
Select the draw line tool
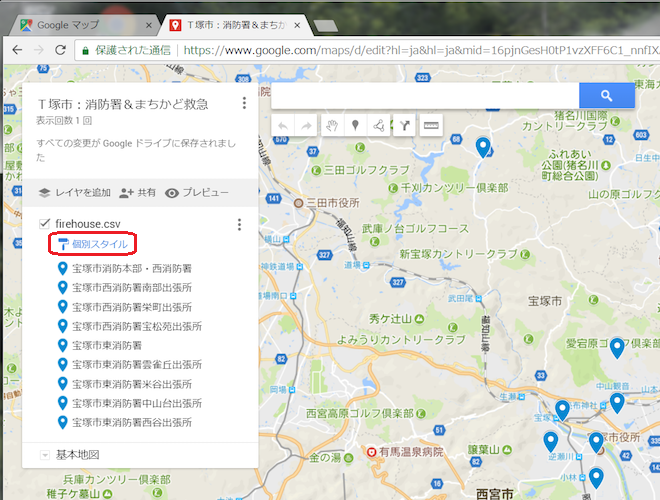coord(378,125)
